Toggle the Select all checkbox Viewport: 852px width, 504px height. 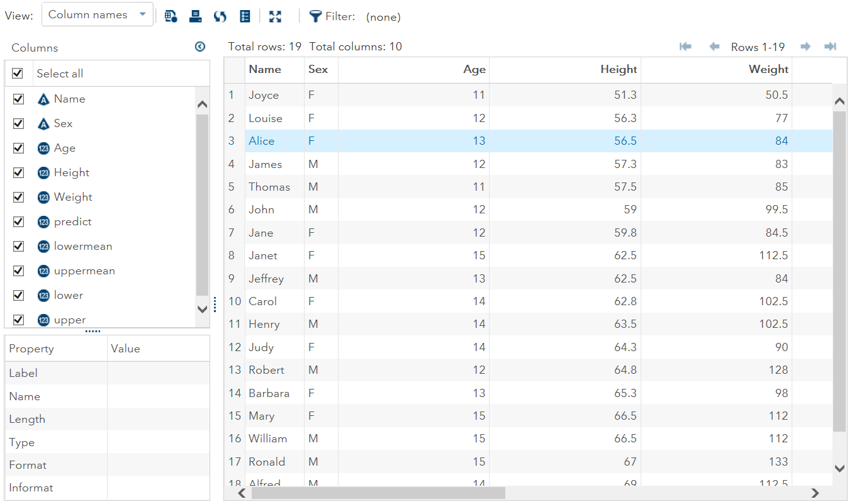tap(18, 74)
